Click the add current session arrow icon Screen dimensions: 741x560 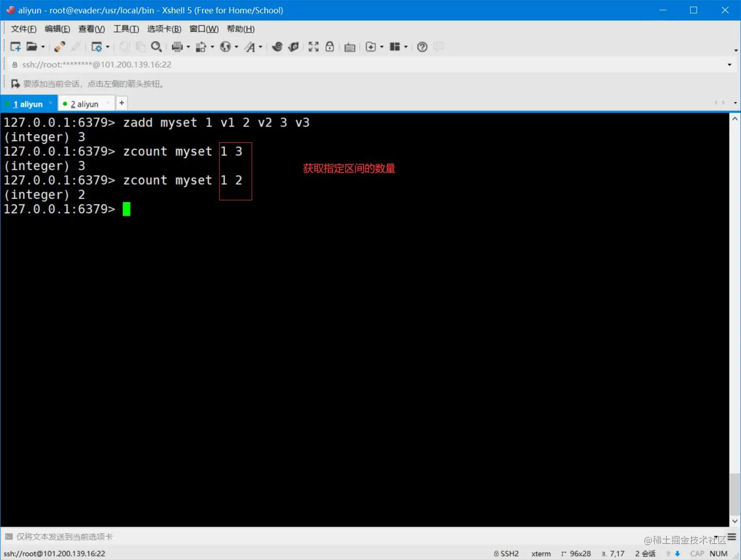(x=15, y=84)
